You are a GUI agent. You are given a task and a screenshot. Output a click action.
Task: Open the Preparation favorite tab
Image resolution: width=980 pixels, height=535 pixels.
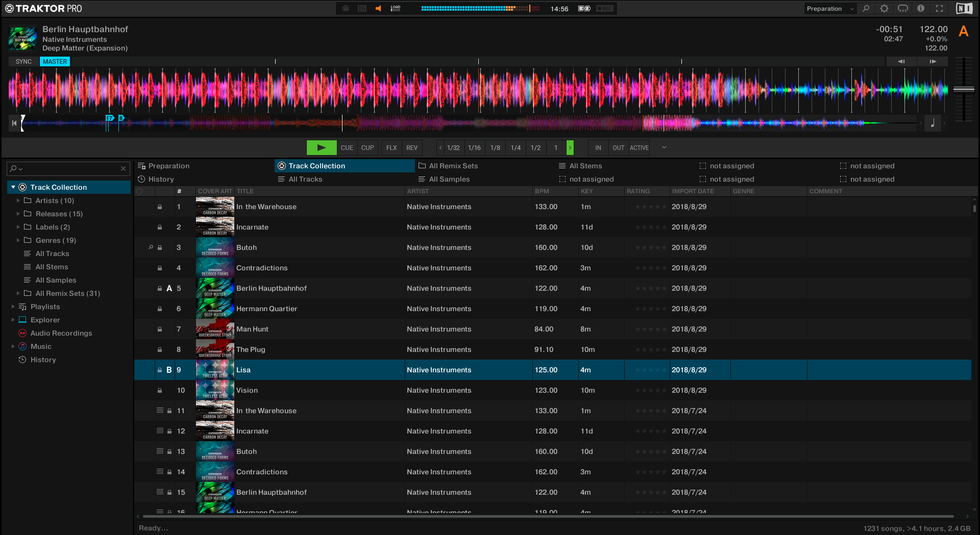pyautogui.click(x=204, y=166)
